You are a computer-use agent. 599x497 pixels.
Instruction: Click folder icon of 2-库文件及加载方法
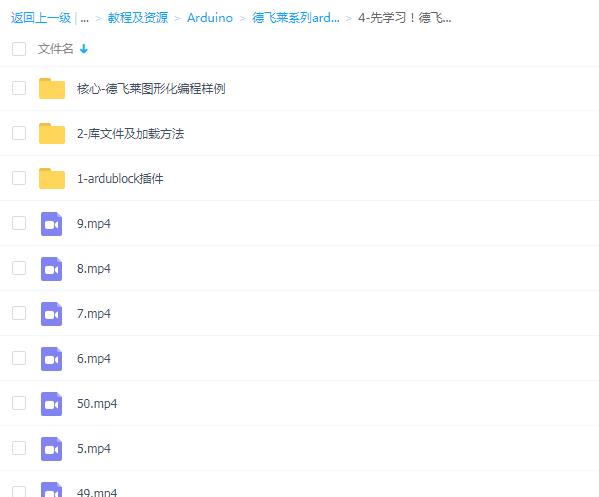click(52, 133)
